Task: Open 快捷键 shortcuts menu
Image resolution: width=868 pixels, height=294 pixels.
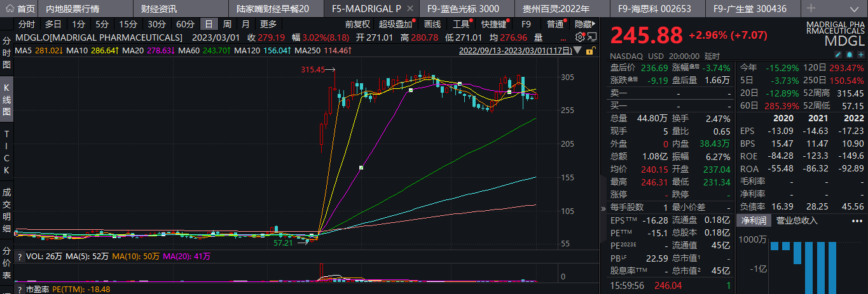Action: click(493, 24)
